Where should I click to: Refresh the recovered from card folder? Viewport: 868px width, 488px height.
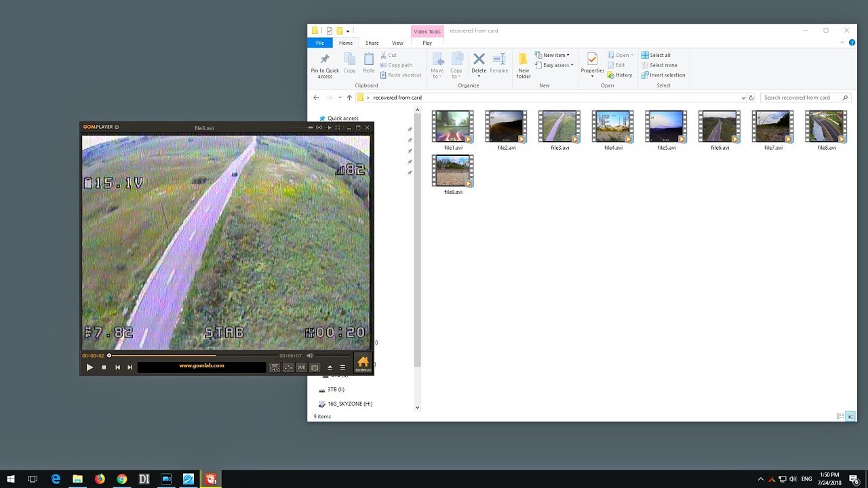click(751, 98)
